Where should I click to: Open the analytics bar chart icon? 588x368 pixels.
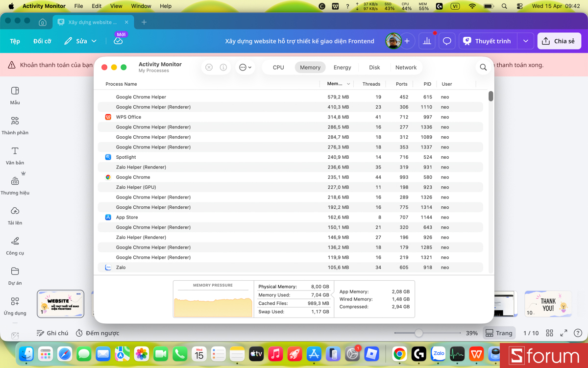pos(427,41)
